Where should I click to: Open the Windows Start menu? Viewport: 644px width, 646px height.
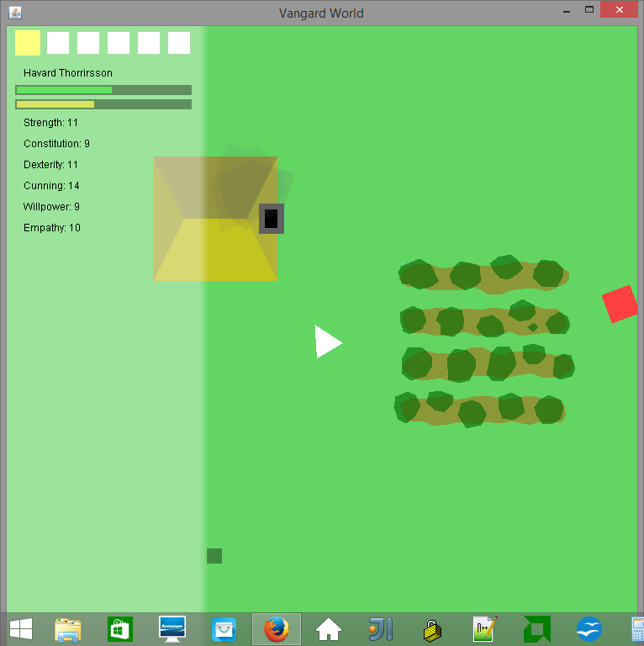20,628
